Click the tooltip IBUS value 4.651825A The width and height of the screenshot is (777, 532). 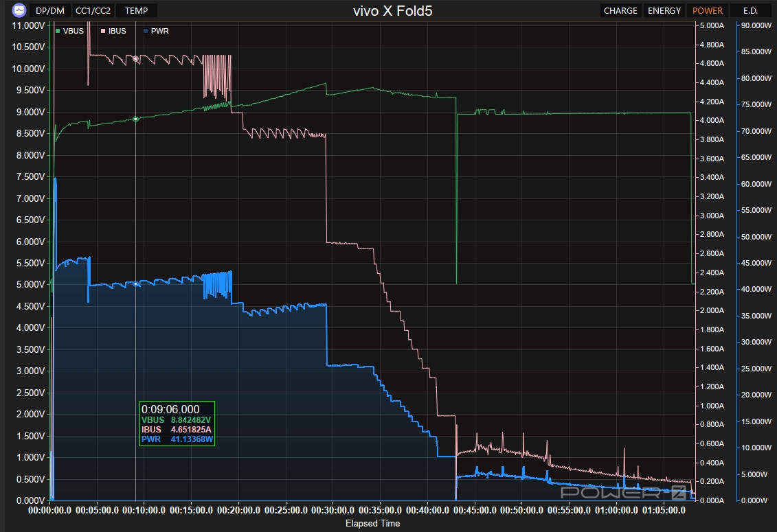click(191, 430)
